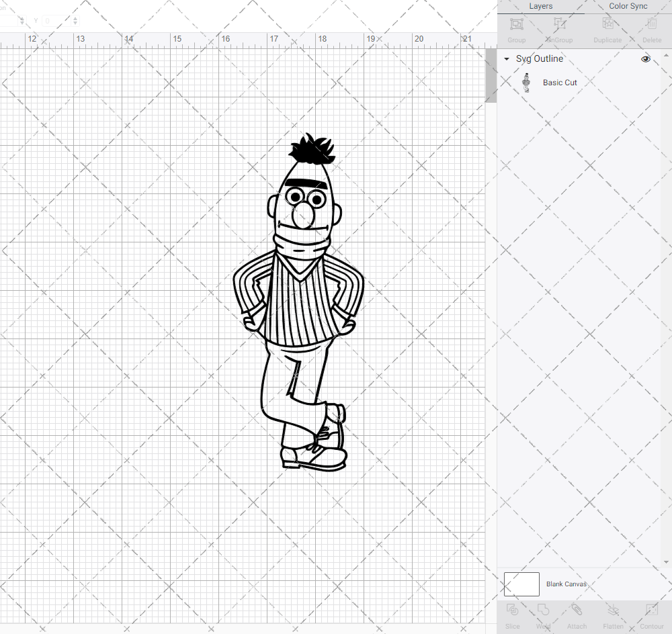Click the Group icon
672x634 pixels.
pyautogui.click(x=516, y=28)
